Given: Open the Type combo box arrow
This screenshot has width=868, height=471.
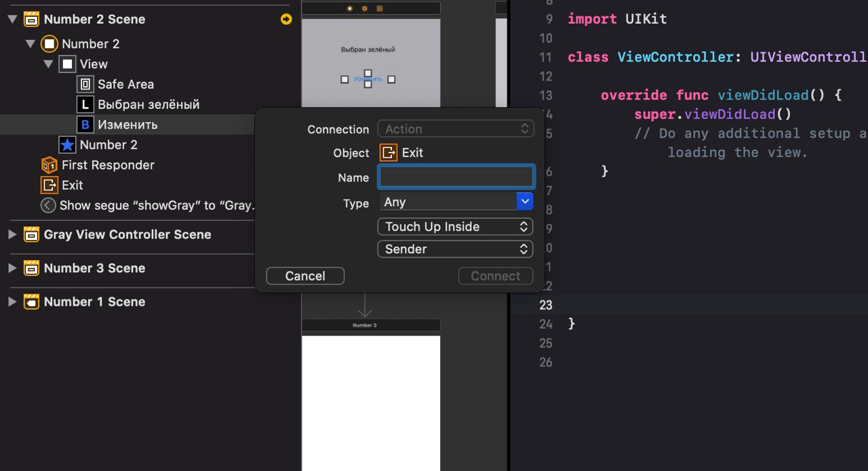Looking at the screenshot, I should coord(525,202).
